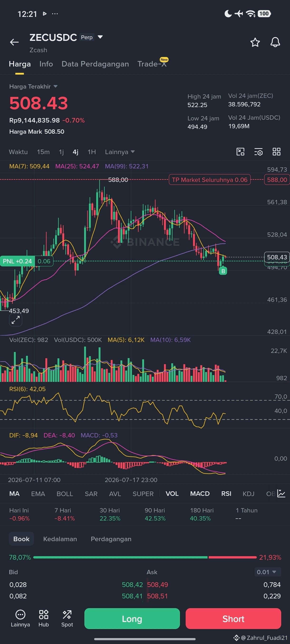Expand ZECUSDC pair selector dropdown arrow
Screen dimensions: 290x644
click(x=100, y=37)
